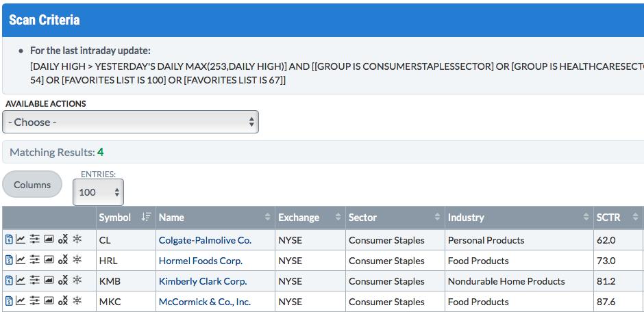Click the Columns button
The image size is (644, 312).
coord(32,185)
